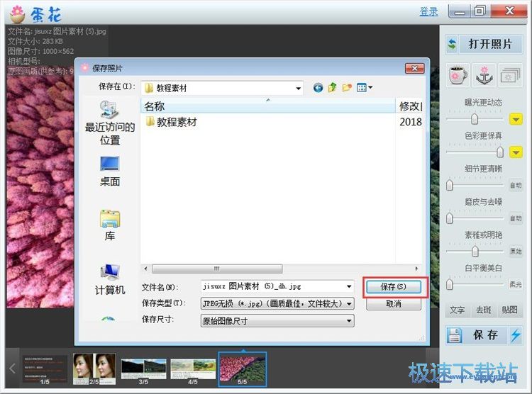Switch to the 文字 tab
Image resolution: width=532 pixels, height=394 pixels.
pos(457,310)
